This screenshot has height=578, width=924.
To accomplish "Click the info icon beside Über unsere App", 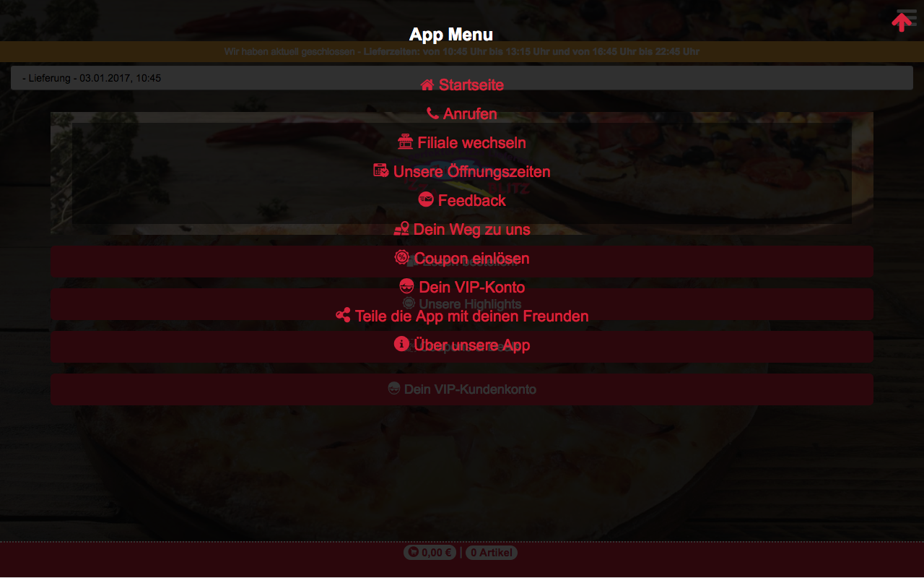I will click(402, 344).
